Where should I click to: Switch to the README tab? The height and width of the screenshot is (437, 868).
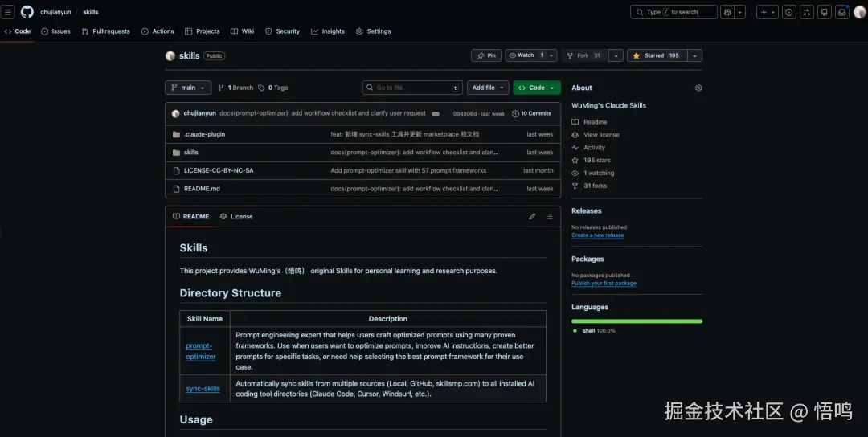(x=191, y=216)
